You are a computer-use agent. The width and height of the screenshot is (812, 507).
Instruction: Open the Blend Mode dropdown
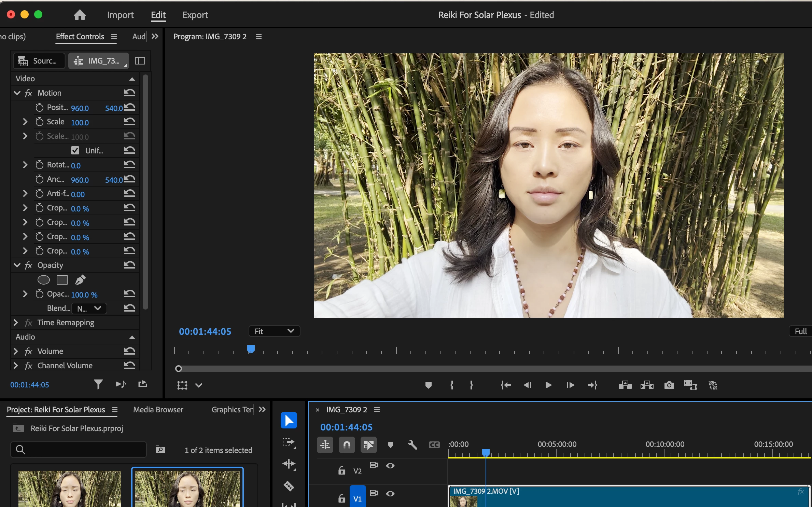click(x=89, y=308)
